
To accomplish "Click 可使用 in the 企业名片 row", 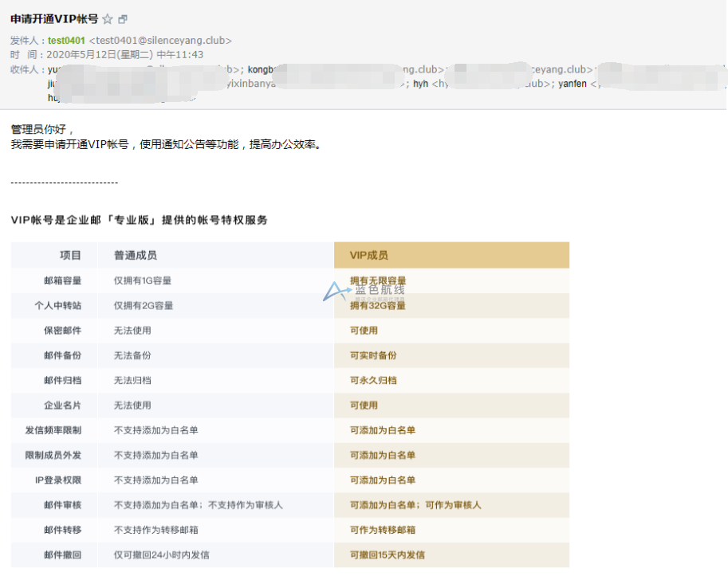I will coord(364,406).
